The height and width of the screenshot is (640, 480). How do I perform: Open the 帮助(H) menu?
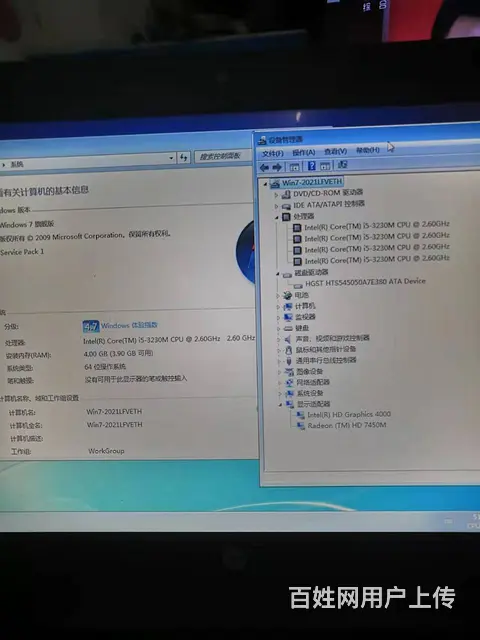[x=367, y=150]
